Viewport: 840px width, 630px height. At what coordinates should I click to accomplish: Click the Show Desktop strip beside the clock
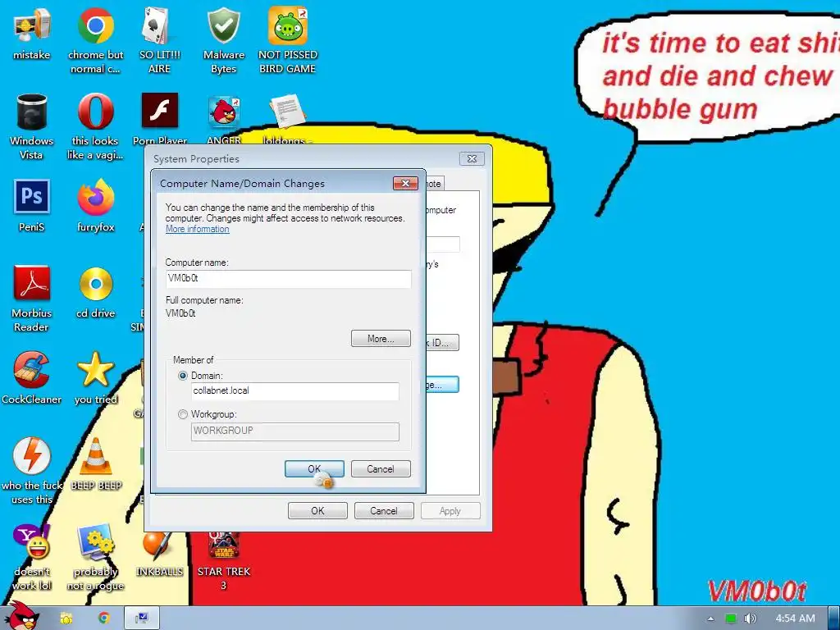(834, 619)
